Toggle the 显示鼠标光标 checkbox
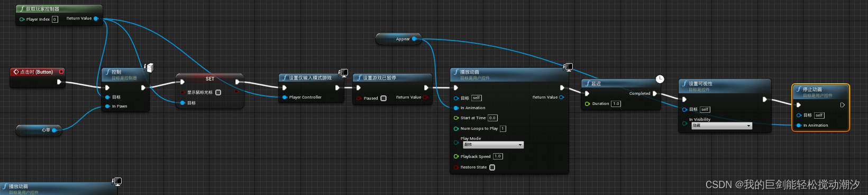Image resolution: width=868 pixels, height=195 pixels. [x=218, y=92]
